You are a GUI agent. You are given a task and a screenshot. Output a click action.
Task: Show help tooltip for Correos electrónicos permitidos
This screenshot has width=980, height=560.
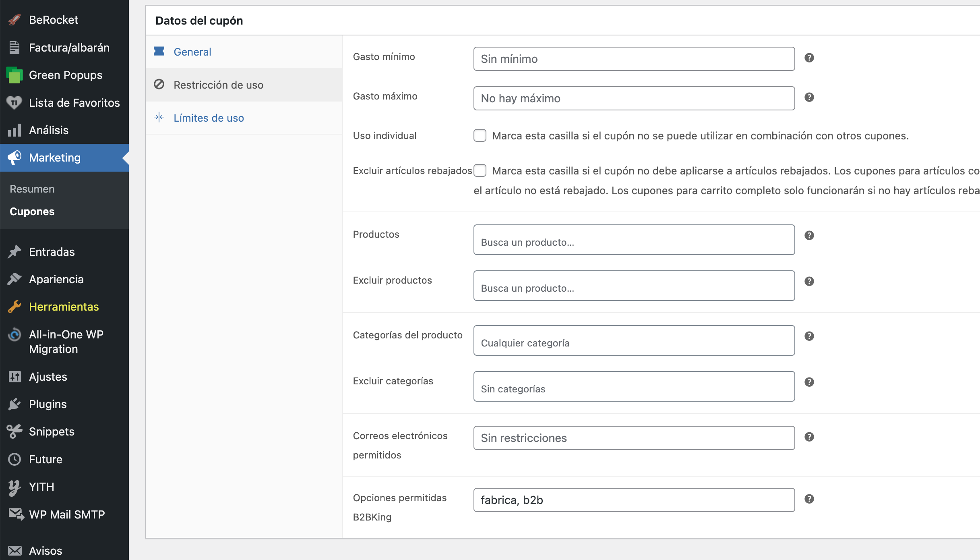(809, 437)
